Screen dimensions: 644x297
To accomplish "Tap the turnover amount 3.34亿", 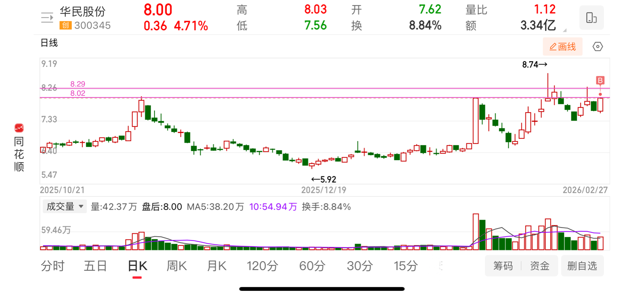I will [538, 26].
